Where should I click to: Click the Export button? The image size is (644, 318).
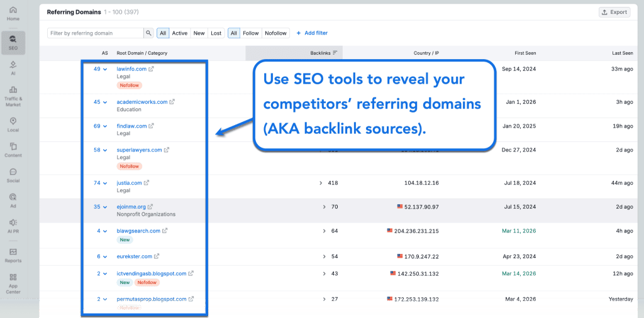point(614,13)
